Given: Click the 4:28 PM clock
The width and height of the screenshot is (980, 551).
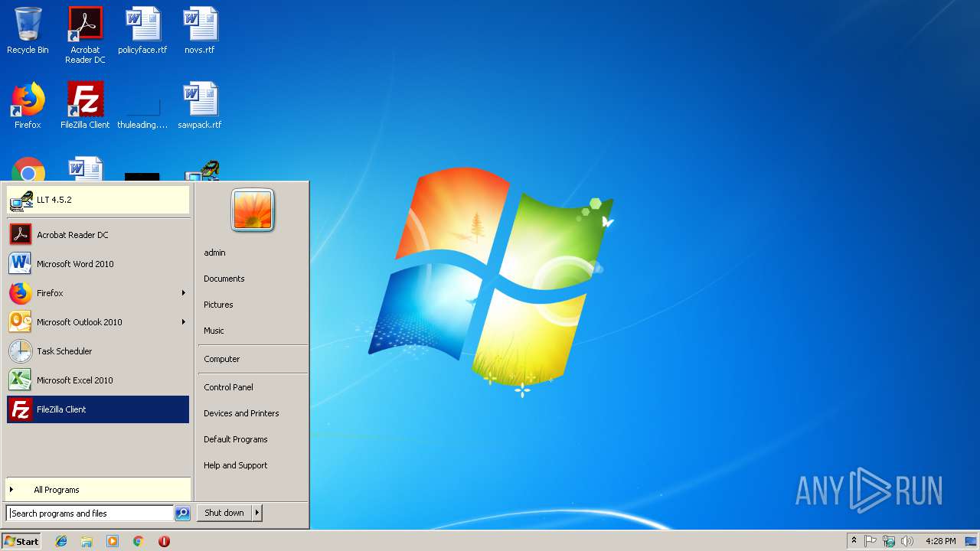Looking at the screenshot, I should pyautogui.click(x=940, y=541).
